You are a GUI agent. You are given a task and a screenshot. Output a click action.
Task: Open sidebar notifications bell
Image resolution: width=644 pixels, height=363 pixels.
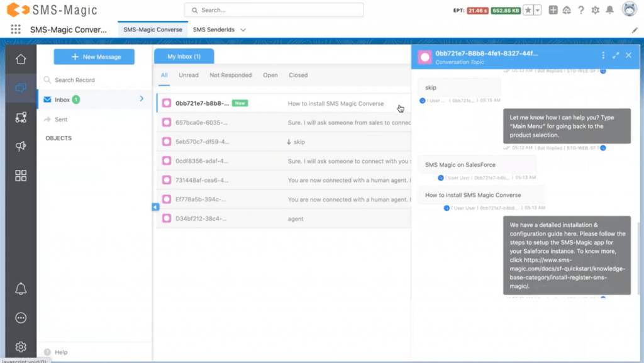(x=21, y=289)
